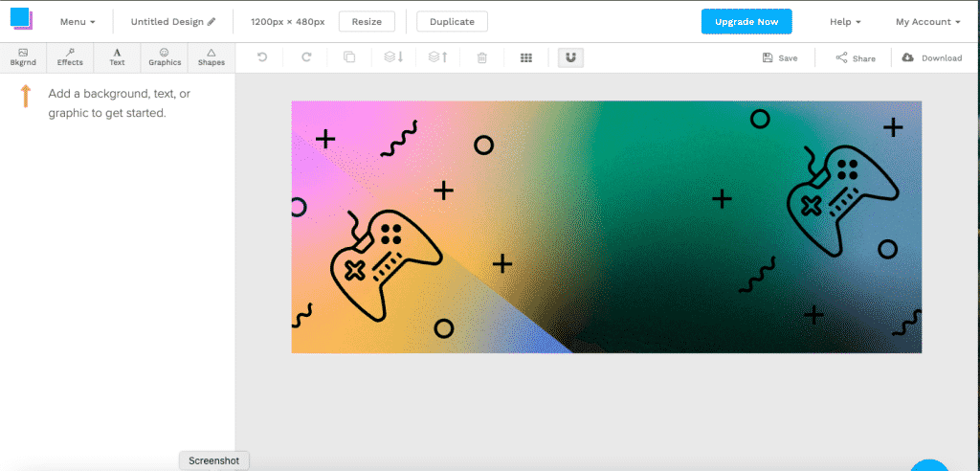Click the trash delete icon
Screen dimensions: 980x471
pyautogui.click(x=482, y=57)
